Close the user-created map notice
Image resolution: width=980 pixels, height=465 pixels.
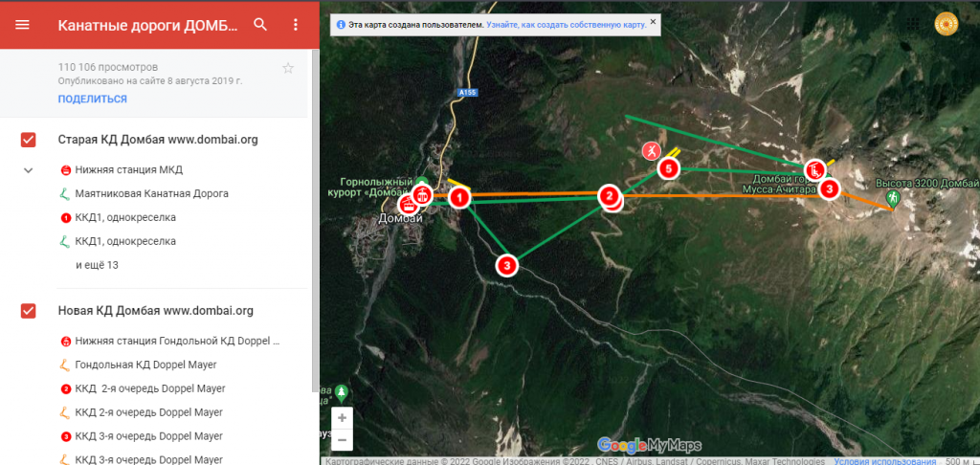click(653, 21)
